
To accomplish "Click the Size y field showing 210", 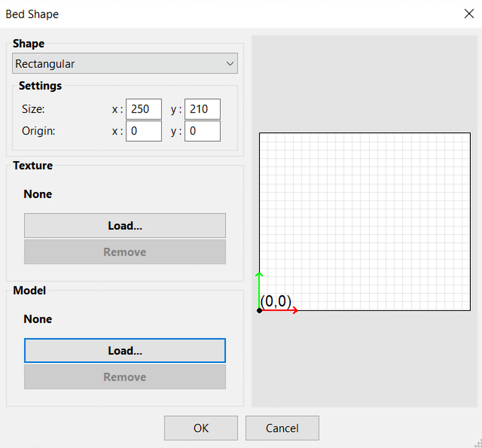I will point(203,109).
